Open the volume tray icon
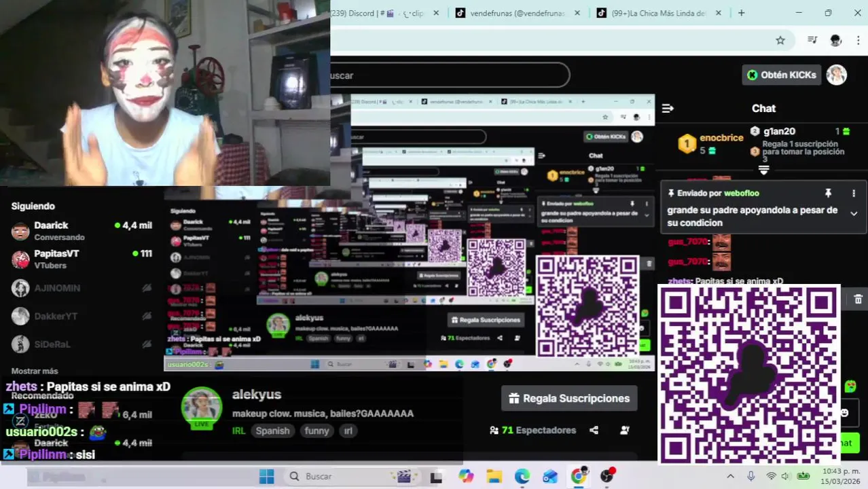This screenshot has height=489, width=868. click(786, 476)
